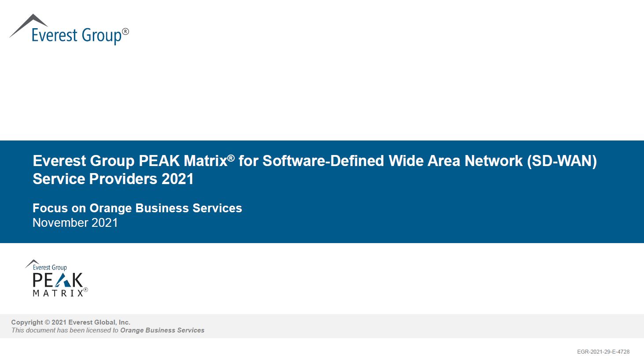Viewport: 644px width, 362px height.
Task: Select the 'November 2021' date text
Action: (75, 223)
